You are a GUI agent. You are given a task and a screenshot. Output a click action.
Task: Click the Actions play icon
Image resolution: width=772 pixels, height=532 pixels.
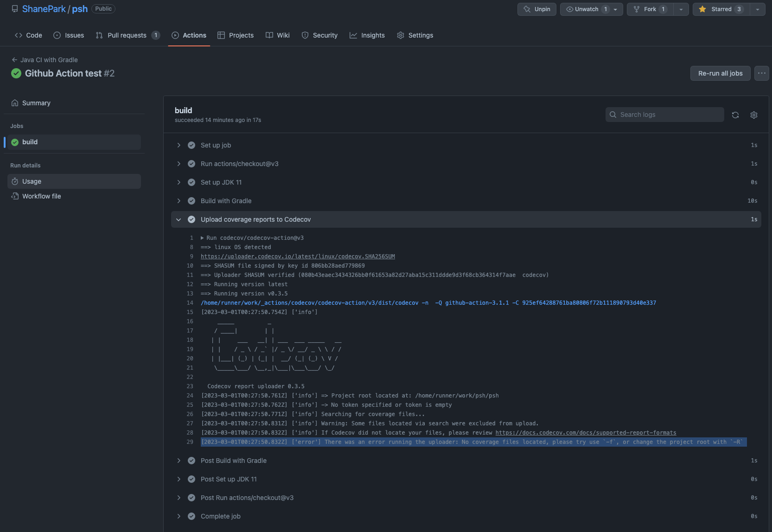pyautogui.click(x=175, y=35)
